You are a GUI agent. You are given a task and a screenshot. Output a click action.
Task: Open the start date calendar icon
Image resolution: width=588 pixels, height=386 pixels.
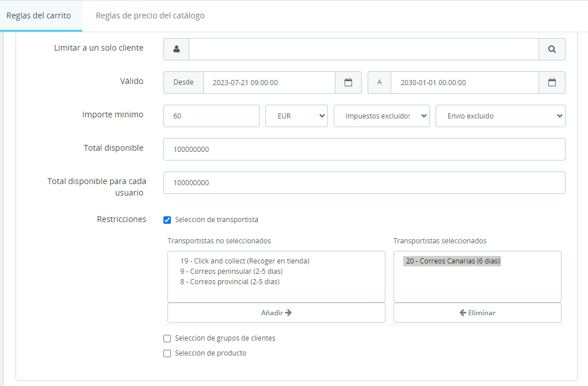coord(348,83)
